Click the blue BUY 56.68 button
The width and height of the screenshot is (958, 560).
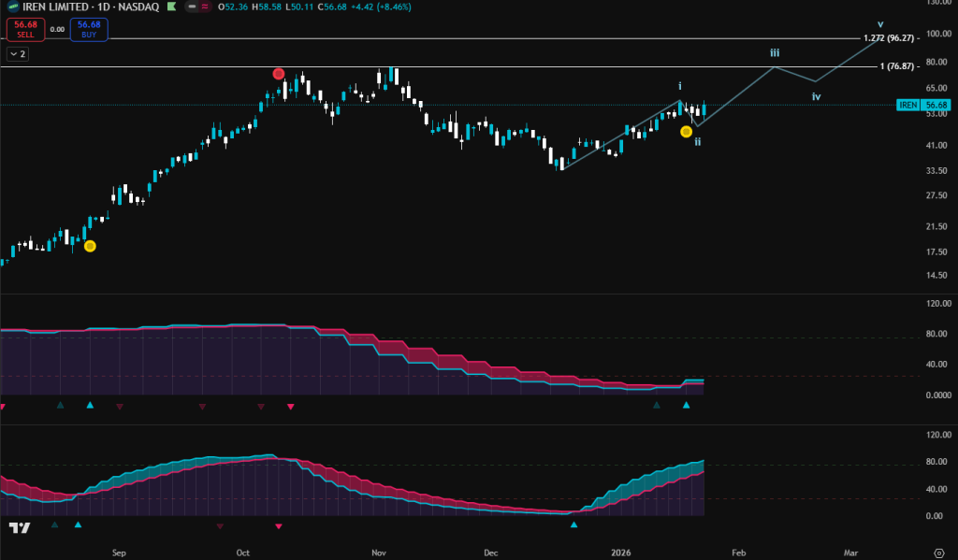(x=90, y=29)
